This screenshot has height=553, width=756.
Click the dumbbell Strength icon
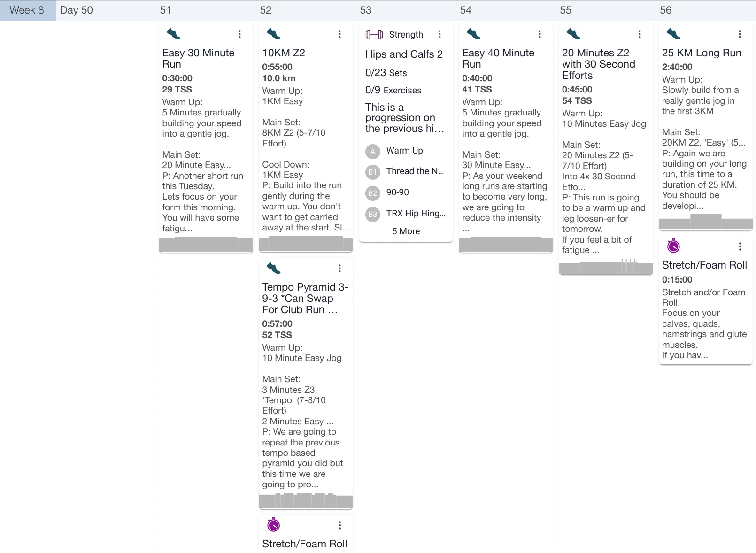tap(374, 34)
